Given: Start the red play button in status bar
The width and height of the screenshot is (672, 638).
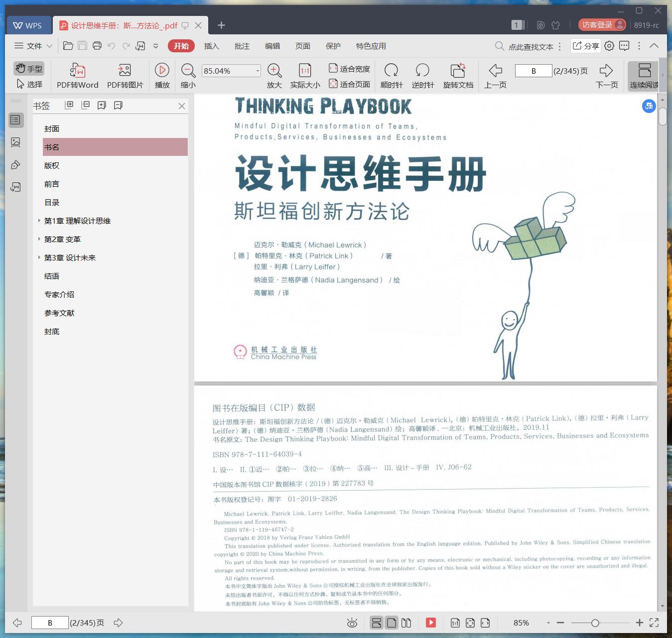Looking at the screenshot, I should tap(431, 623).
